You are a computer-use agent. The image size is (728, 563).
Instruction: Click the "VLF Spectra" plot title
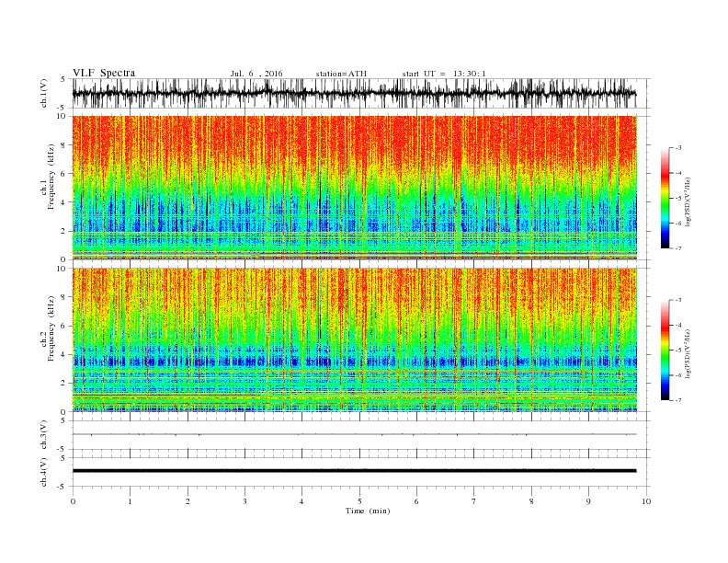pos(104,73)
